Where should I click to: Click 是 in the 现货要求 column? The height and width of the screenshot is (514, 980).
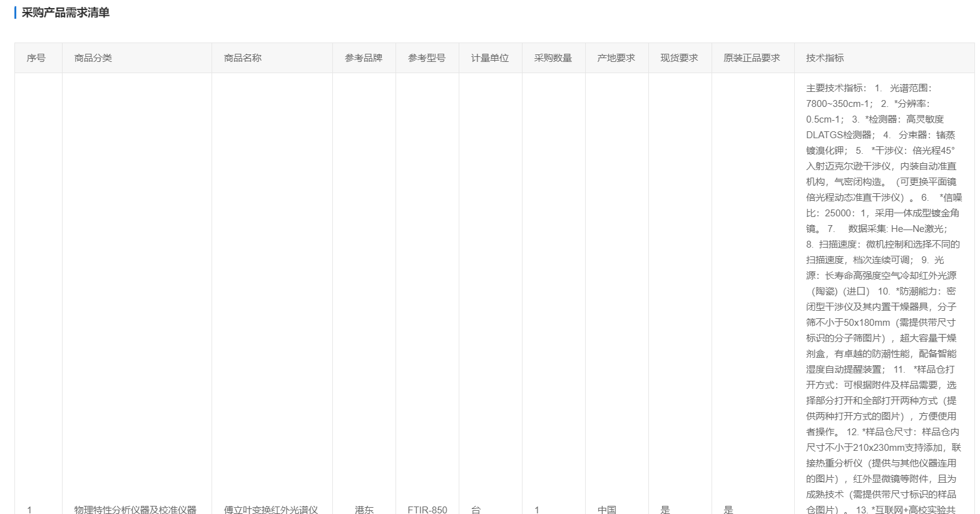(665, 509)
